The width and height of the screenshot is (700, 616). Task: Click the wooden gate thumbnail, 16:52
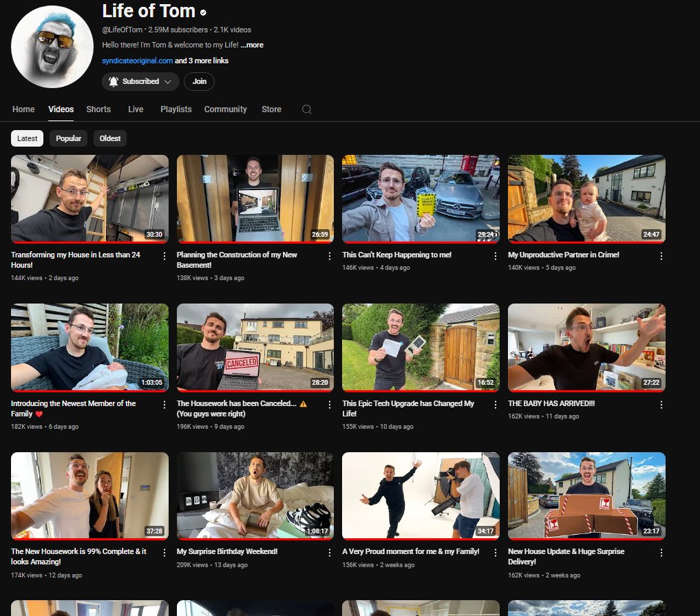(x=421, y=348)
